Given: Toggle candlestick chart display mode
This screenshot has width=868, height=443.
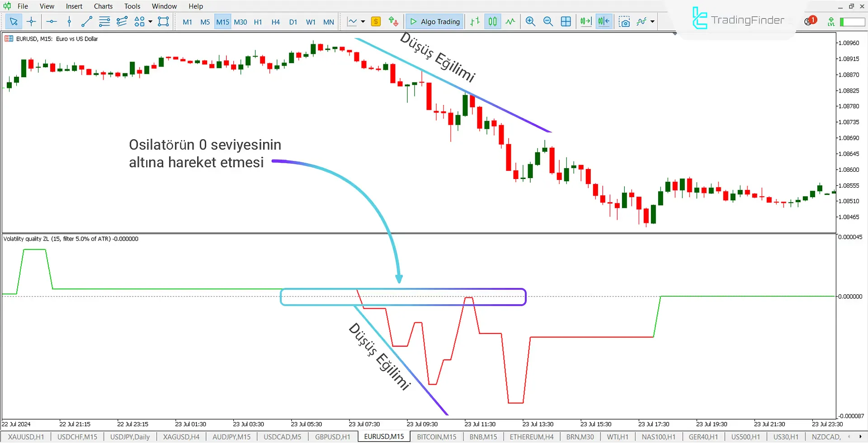Looking at the screenshot, I should [492, 21].
